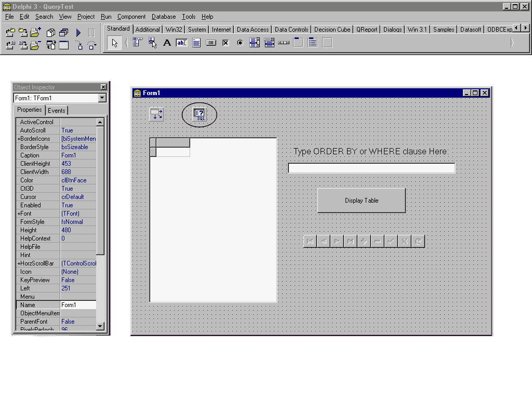Select the RadioButton component in palette
The image size is (532, 399).
coord(240,43)
